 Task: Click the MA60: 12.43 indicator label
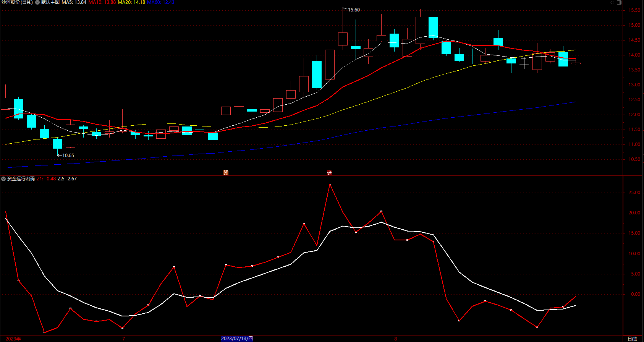click(x=161, y=2)
